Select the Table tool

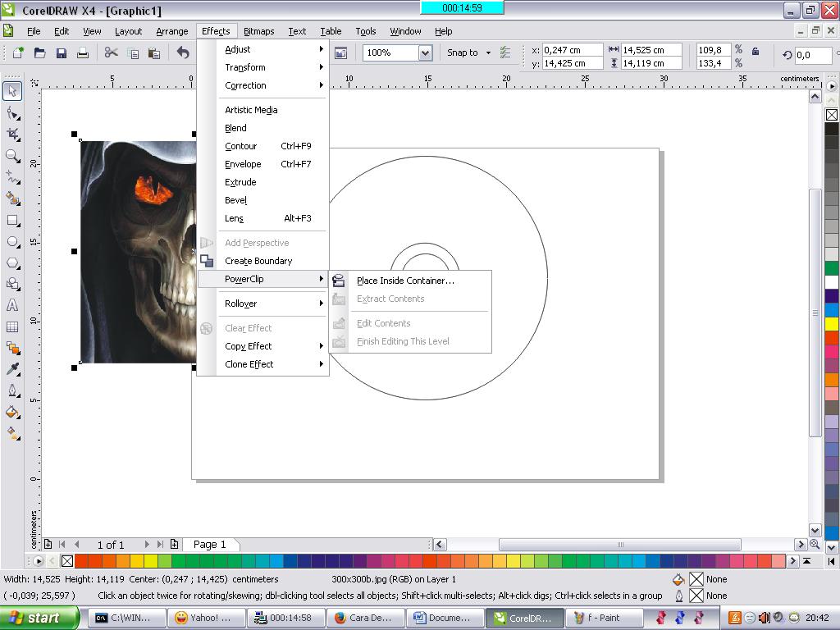pos(11,328)
